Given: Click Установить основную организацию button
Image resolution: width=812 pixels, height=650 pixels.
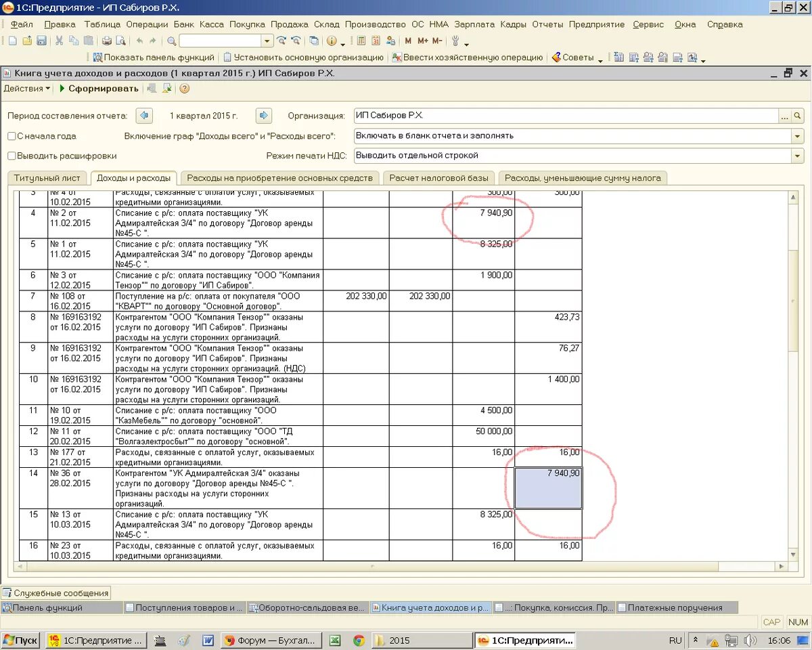Looking at the screenshot, I should pos(303,58).
